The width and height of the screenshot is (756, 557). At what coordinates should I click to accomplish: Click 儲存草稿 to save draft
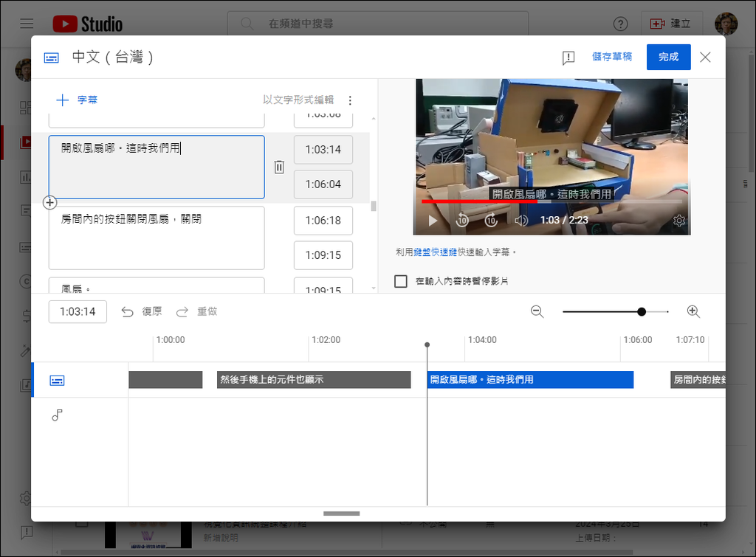[x=612, y=57]
